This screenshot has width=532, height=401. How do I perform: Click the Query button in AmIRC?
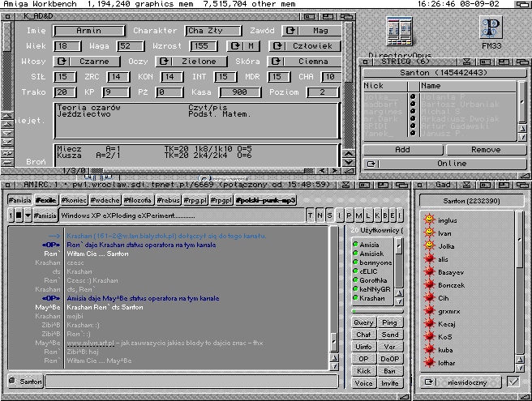363,322
